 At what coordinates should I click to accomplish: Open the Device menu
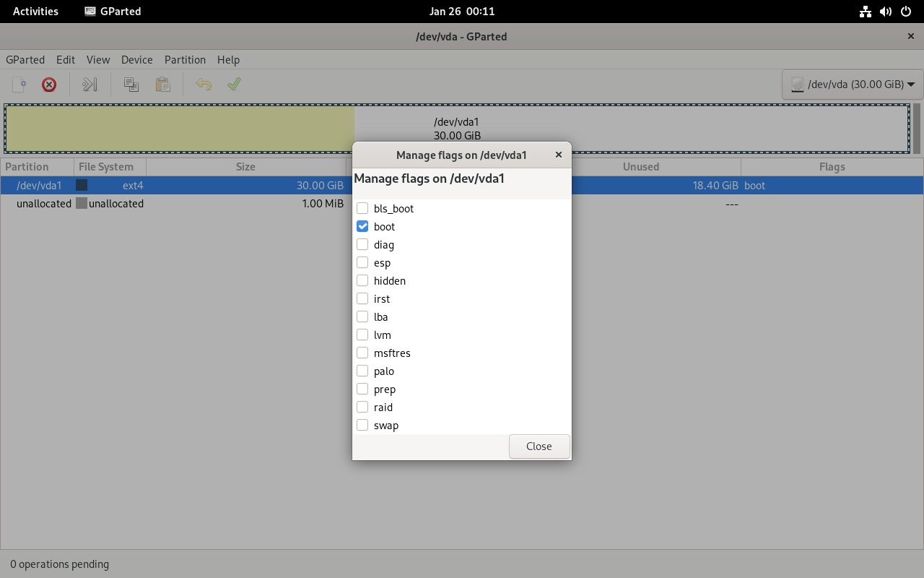(136, 60)
